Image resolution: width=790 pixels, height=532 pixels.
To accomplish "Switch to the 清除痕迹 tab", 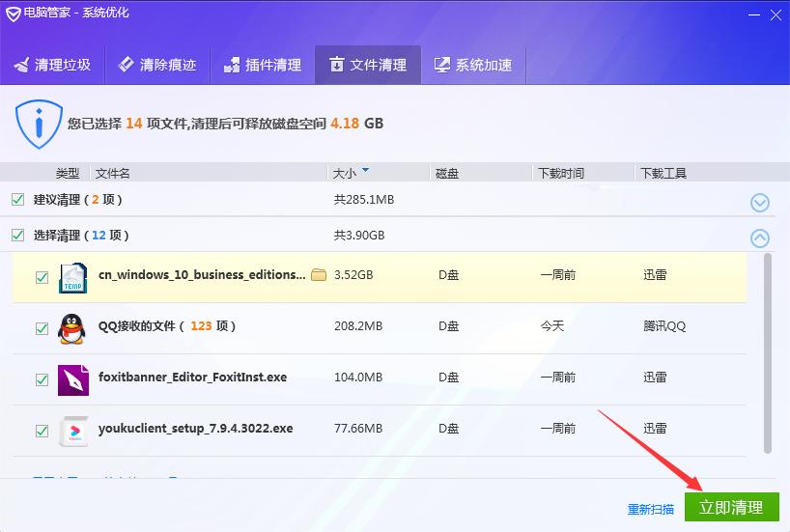I will click(157, 65).
